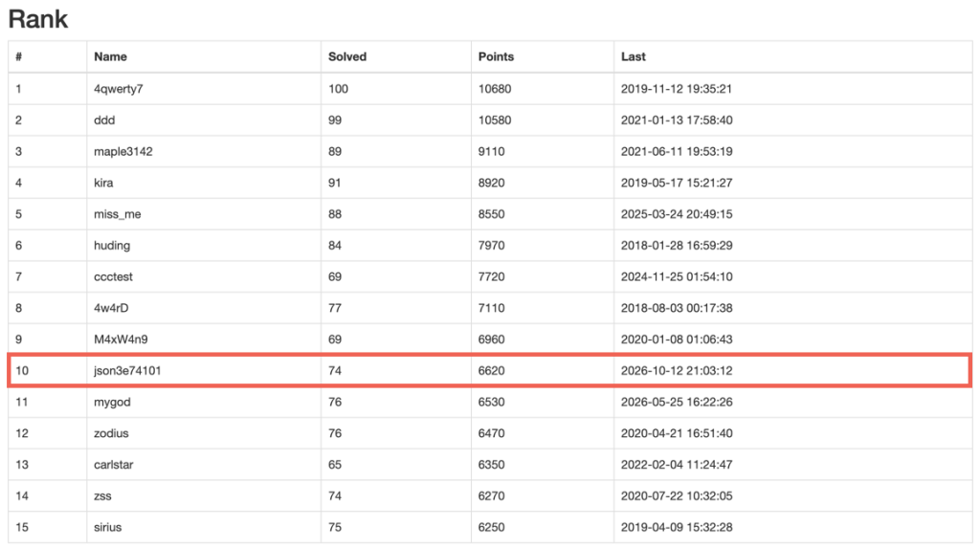
Task: Click the date 2022-02-04 11:24:47
Action: pos(677,464)
